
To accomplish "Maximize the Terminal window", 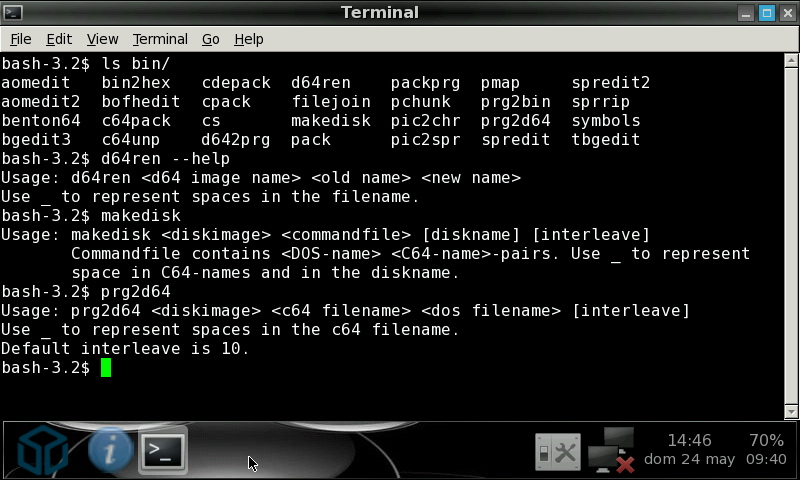I will coord(766,13).
